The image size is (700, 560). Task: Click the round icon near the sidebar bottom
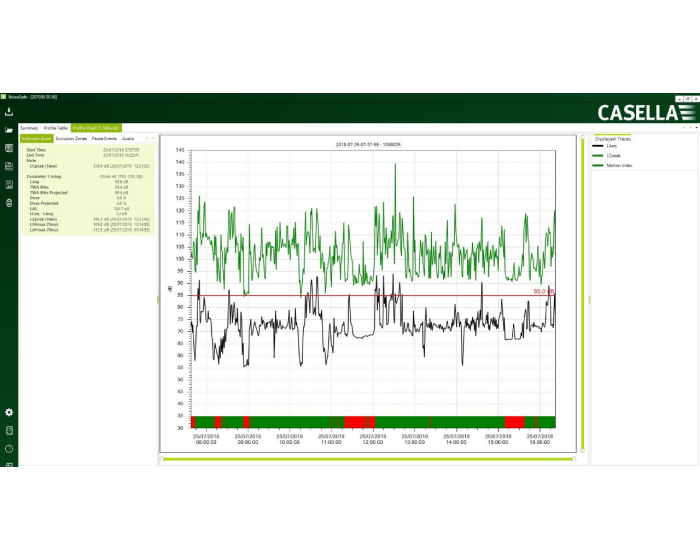coord(9,448)
